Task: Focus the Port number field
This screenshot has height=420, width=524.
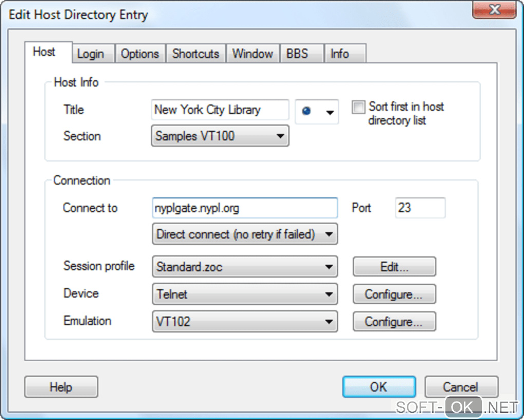Action: coord(420,208)
